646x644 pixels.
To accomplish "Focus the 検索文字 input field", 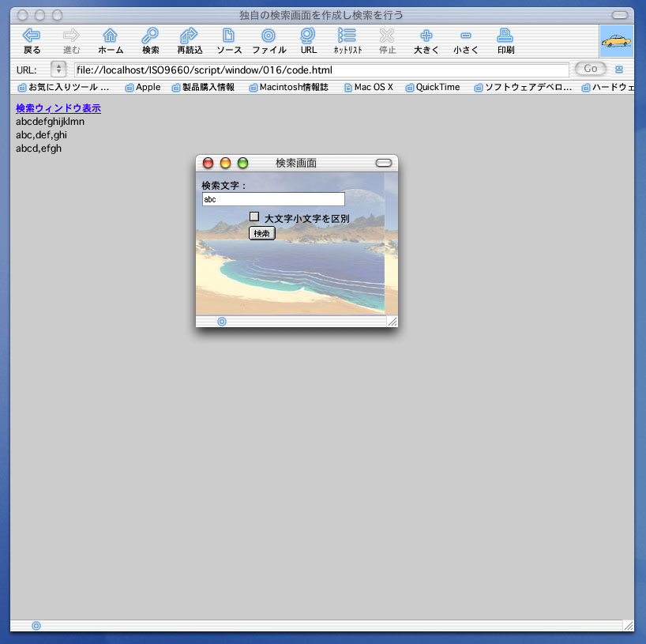I will tap(273, 199).
